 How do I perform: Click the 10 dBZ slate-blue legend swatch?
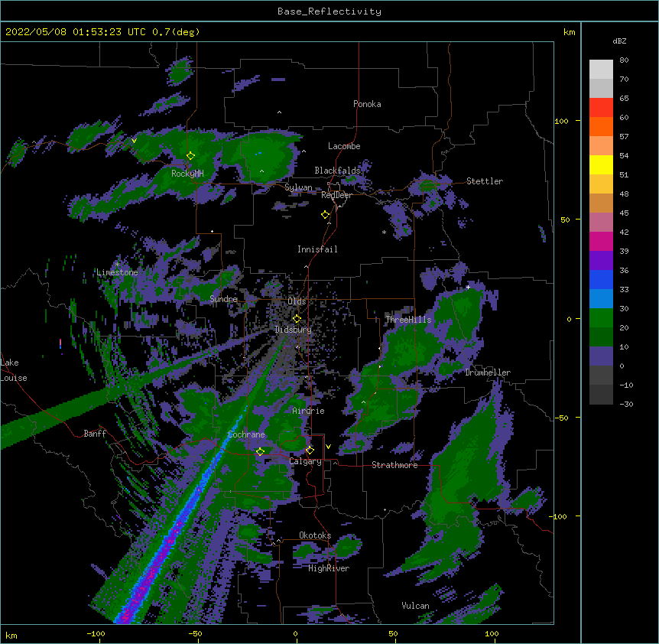point(601,356)
